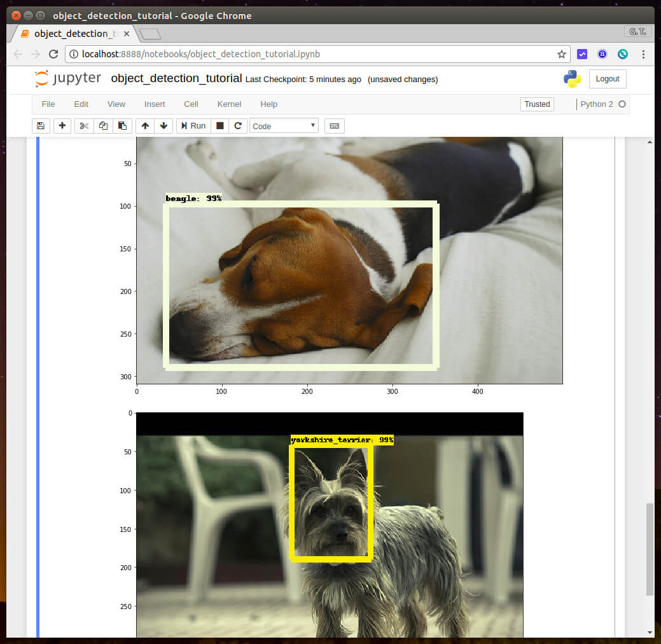Interrupt the kernel with stop icon
This screenshot has width=661, height=644.
(x=220, y=126)
